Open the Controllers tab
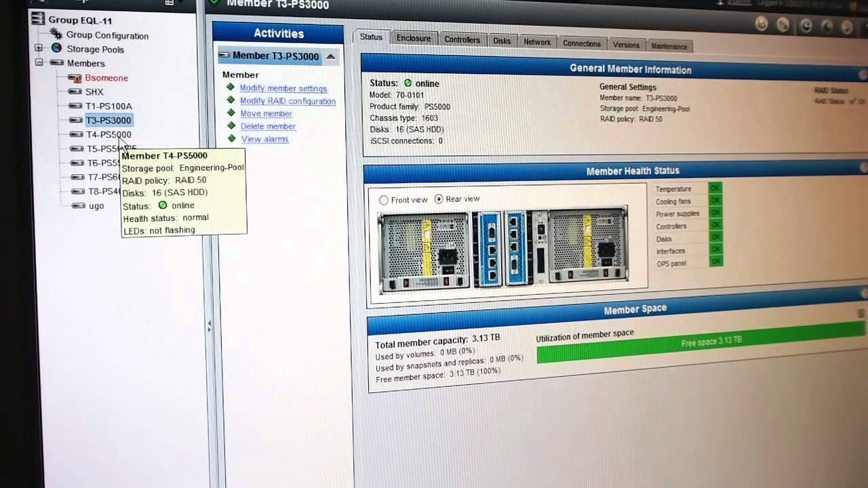The width and height of the screenshot is (868, 488). pos(462,39)
